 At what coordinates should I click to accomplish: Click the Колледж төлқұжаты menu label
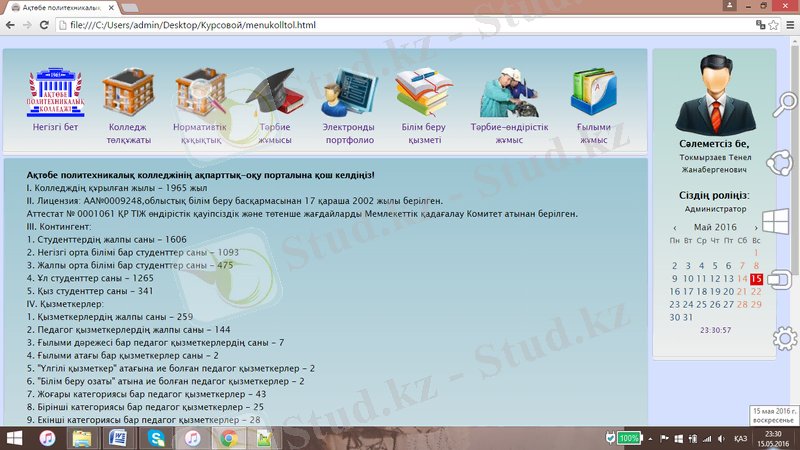128,134
